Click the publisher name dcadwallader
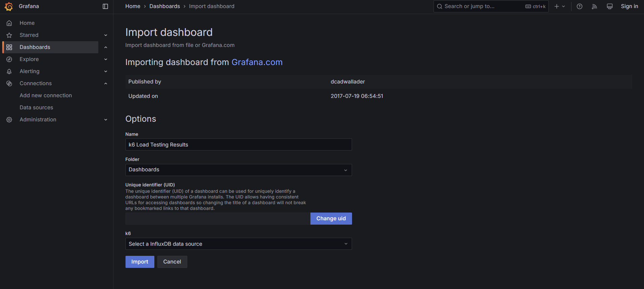This screenshot has height=289, width=644. [348, 82]
